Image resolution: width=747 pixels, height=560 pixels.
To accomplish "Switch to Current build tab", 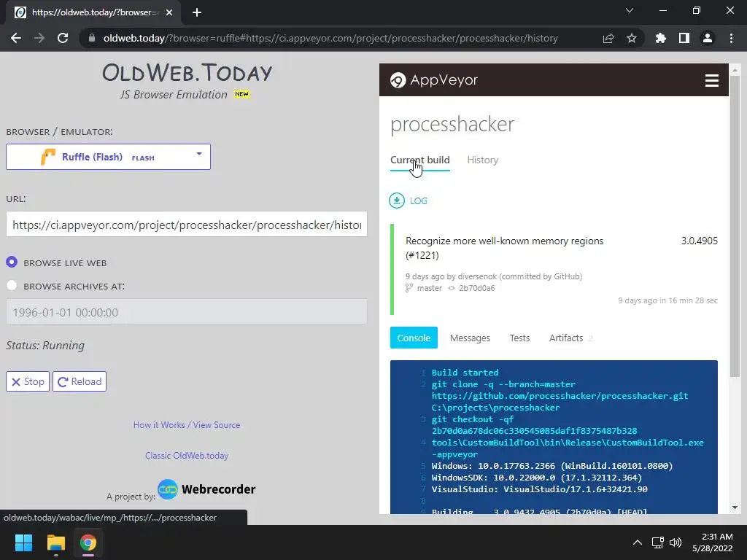I will pos(419,160).
